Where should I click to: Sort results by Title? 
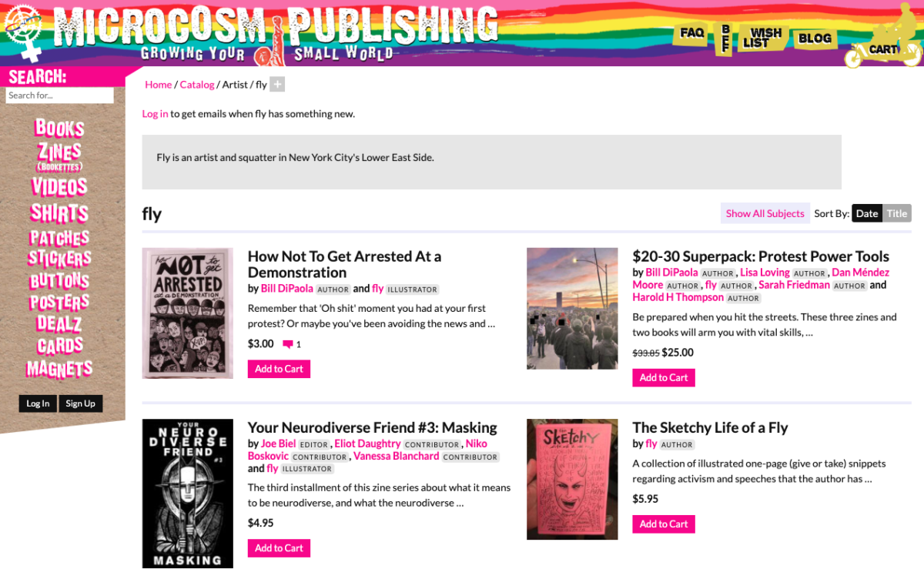tap(897, 213)
